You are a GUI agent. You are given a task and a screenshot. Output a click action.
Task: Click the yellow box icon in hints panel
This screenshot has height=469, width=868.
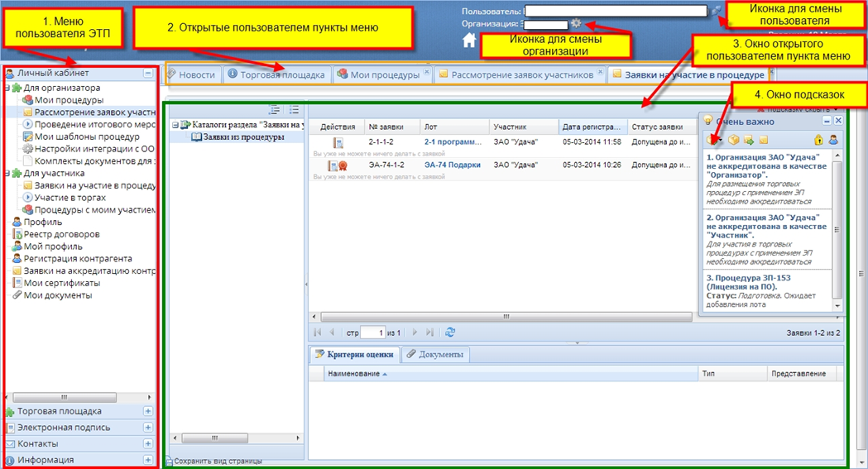coord(733,140)
